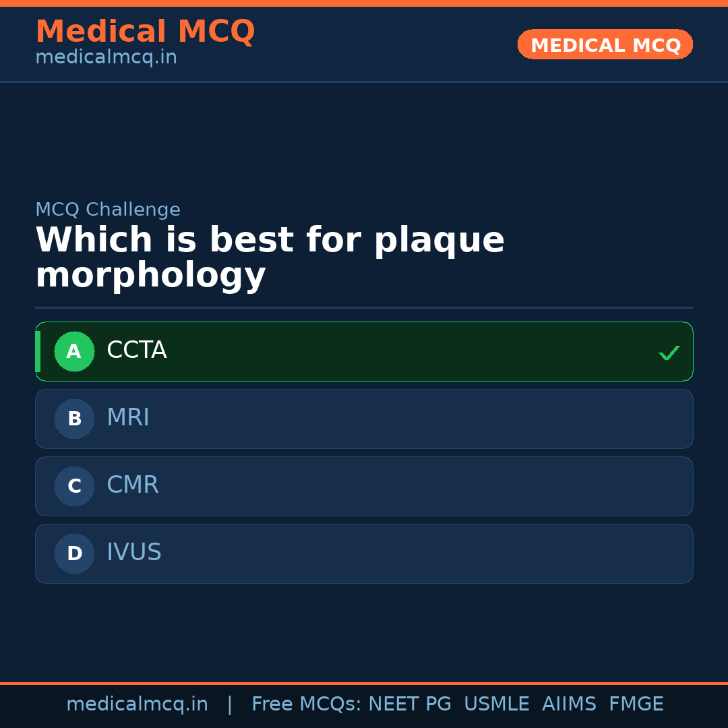Switch to the USMLE section

(x=497, y=703)
